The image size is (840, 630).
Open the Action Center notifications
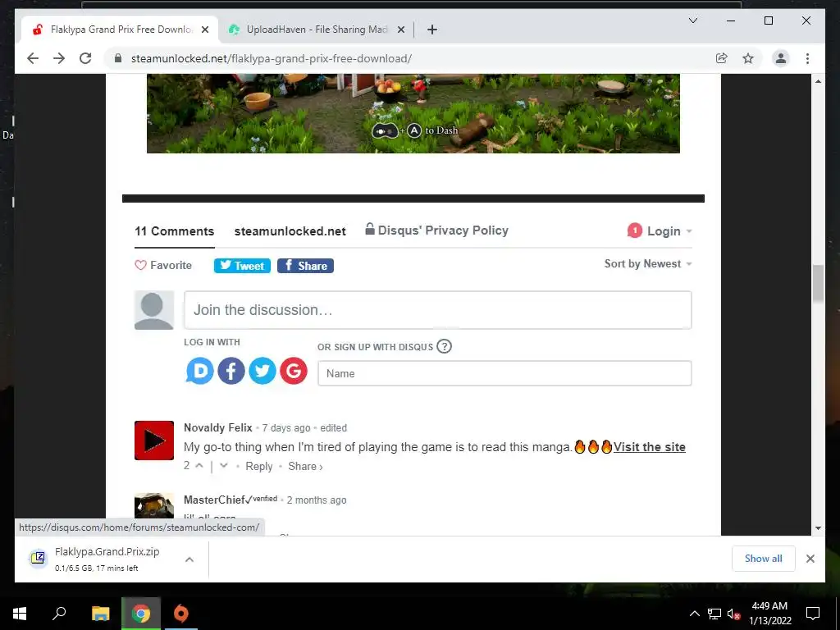pos(813,614)
